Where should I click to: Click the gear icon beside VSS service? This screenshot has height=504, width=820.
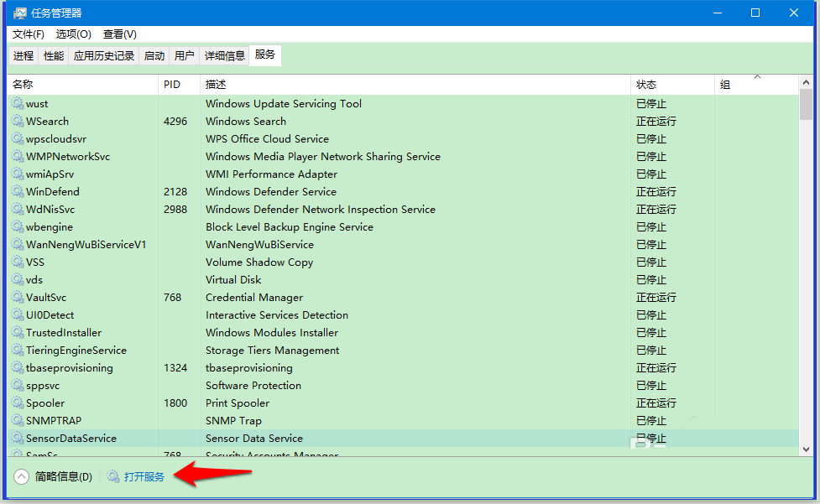(x=18, y=262)
